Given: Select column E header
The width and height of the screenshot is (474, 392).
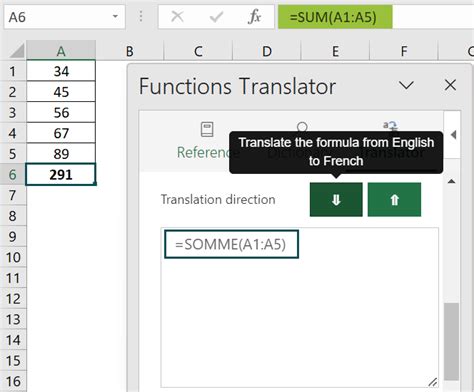Looking at the screenshot, I should coord(335,51).
